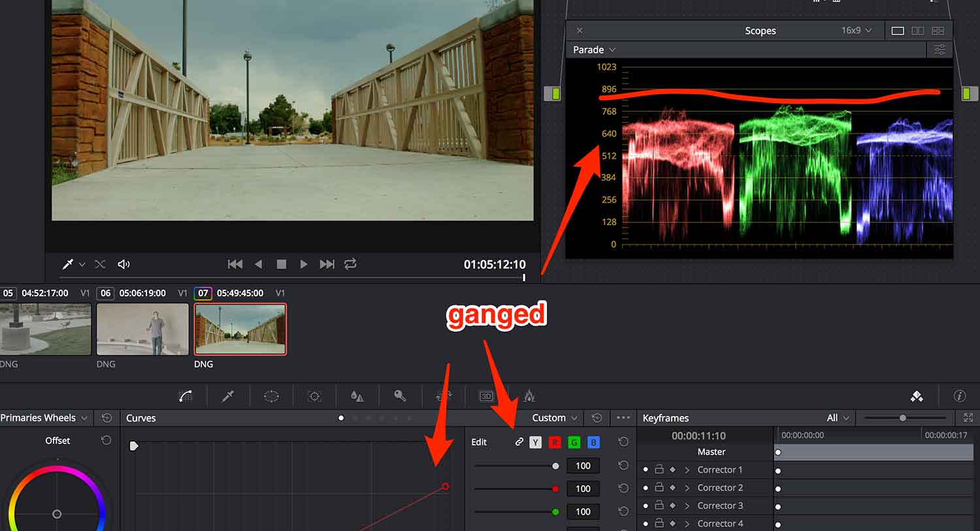
Task: Open the Keyframes All filter dropdown
Action: pos(838,418)
